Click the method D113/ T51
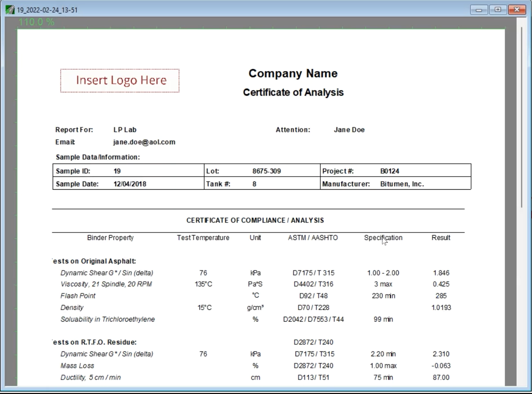This screenshot has width=532, height=394. 313,377
